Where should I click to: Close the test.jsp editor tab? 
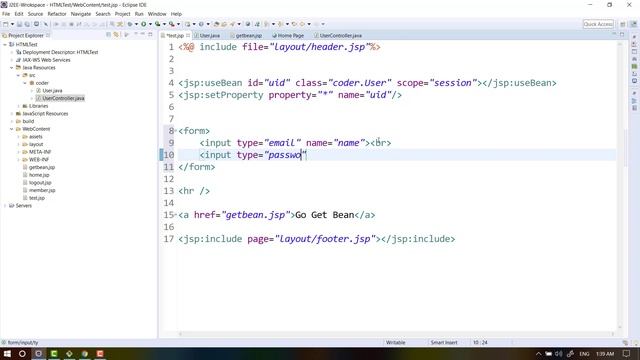188,36
